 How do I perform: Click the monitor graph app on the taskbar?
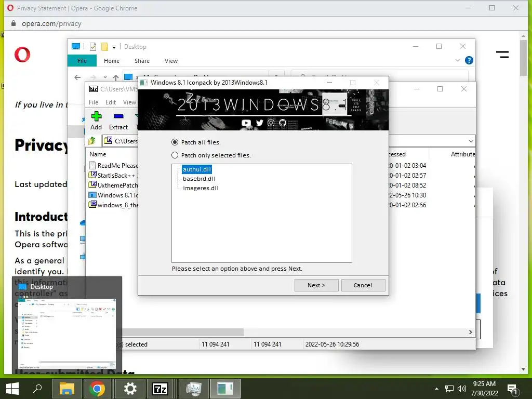coord(193,389)
